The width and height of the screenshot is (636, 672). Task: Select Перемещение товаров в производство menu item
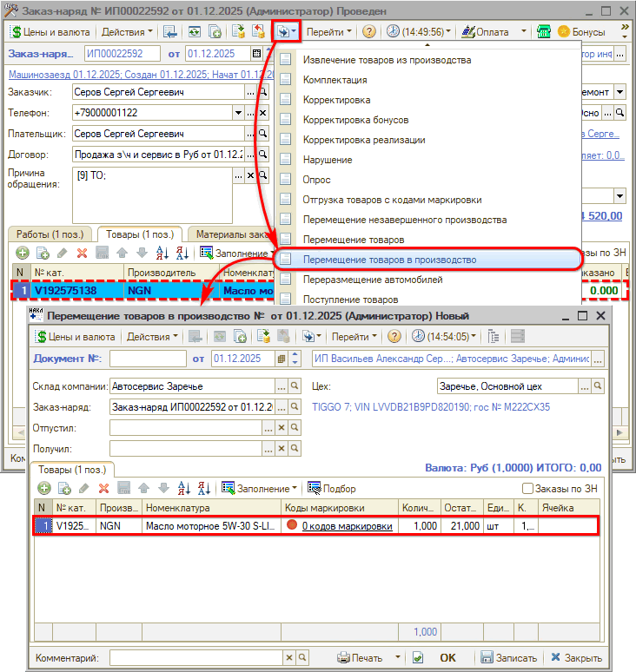pos(389,260)
